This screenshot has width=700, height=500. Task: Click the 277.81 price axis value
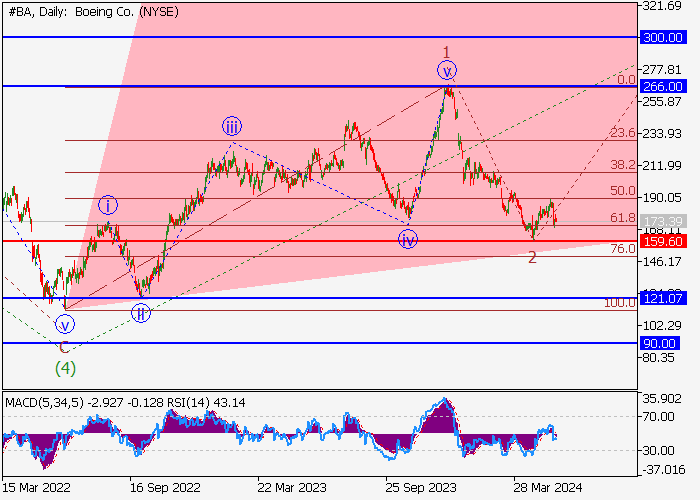(662, 70)
